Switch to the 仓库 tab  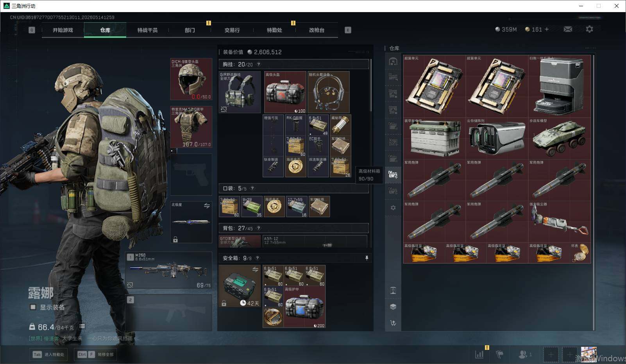105,30
